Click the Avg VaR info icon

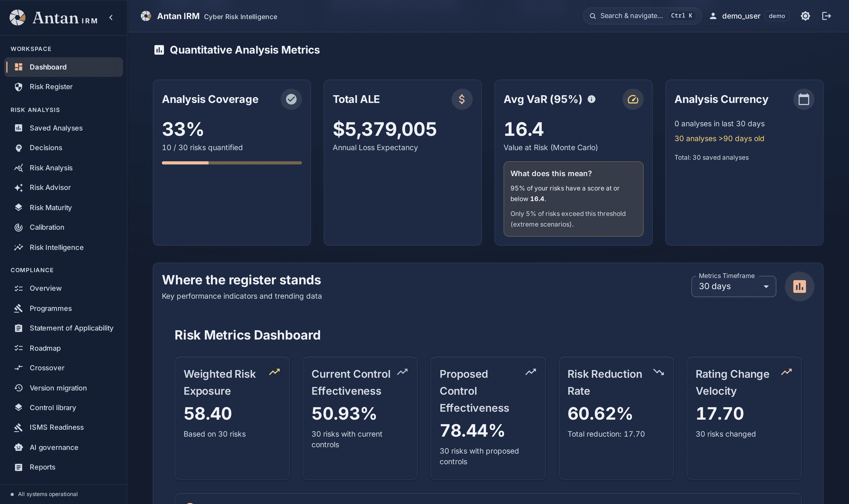(591, 99)
